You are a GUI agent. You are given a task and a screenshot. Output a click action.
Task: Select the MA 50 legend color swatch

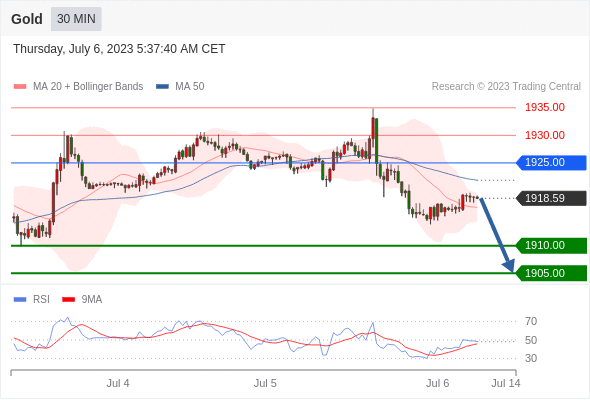point(162,87)
